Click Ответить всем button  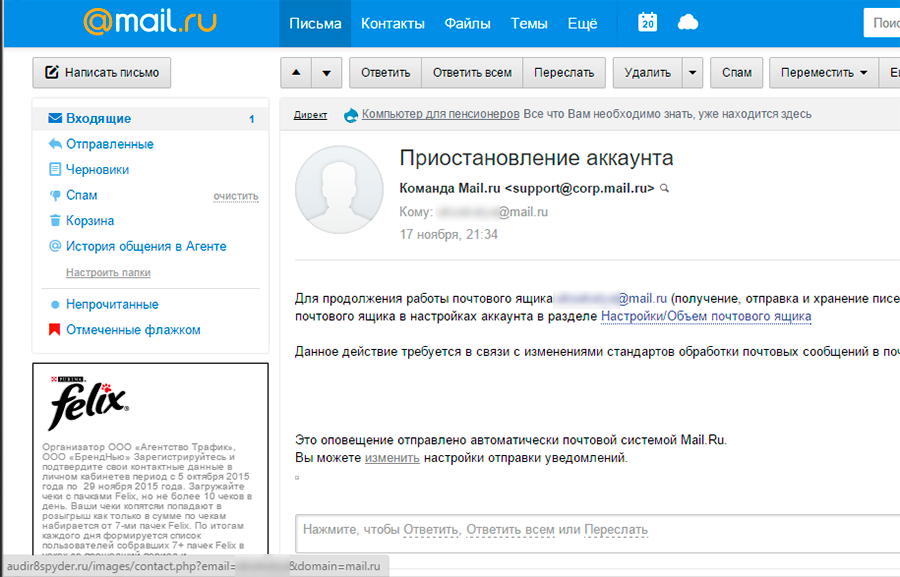(x=472, y=72)
